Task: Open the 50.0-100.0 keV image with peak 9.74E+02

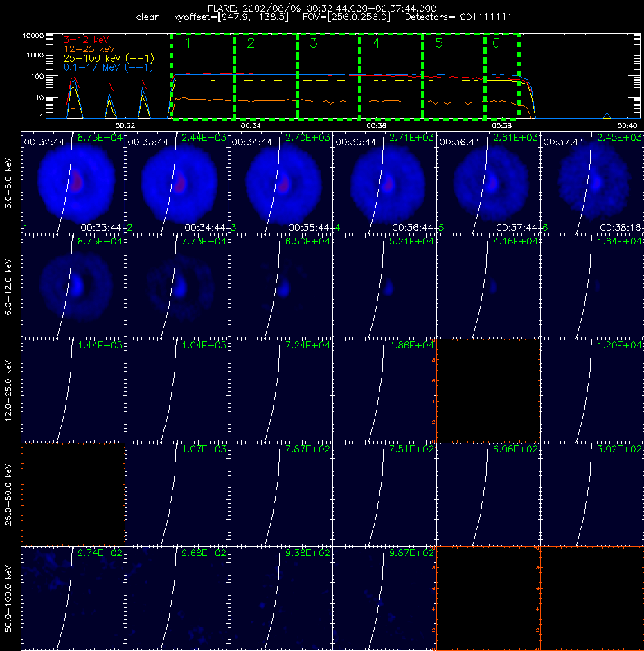Action: click(73, 598)
